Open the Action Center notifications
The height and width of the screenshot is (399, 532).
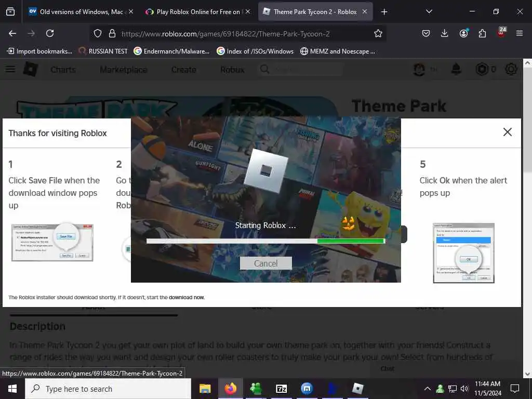[515, 389]
